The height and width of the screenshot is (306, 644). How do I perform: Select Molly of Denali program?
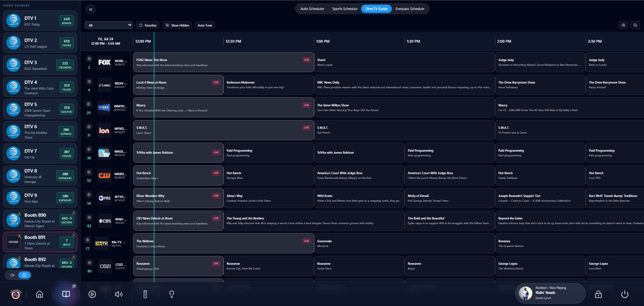click(x=450, y=198)
